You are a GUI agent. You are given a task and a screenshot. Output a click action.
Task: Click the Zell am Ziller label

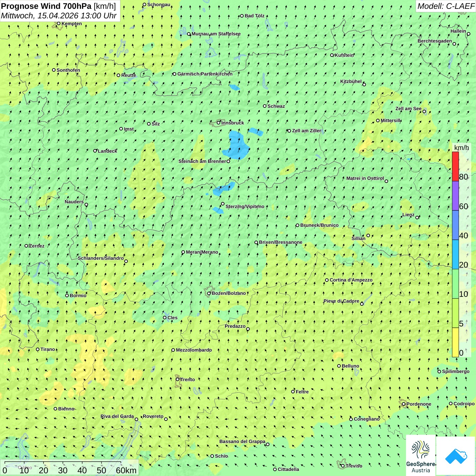point(306,131)
